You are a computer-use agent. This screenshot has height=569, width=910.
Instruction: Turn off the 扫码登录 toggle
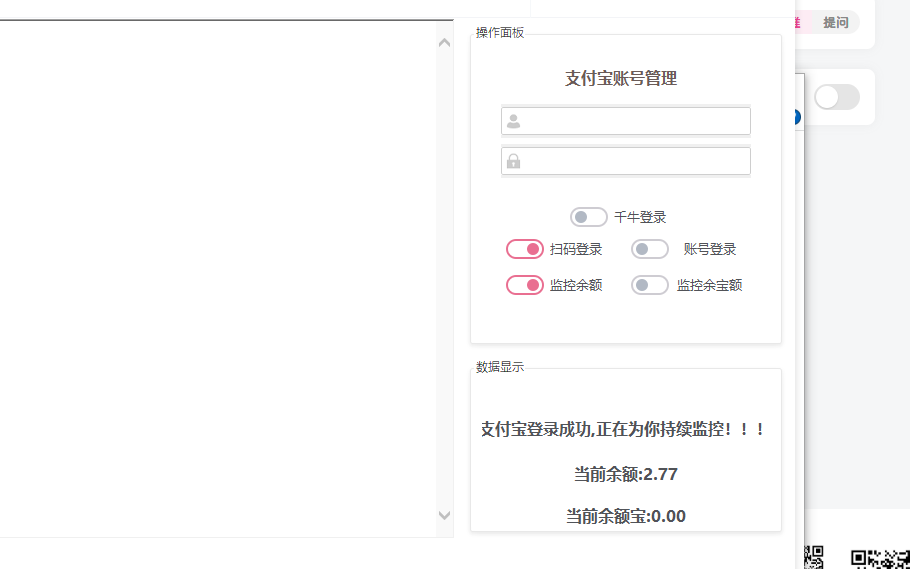[525, 249]
